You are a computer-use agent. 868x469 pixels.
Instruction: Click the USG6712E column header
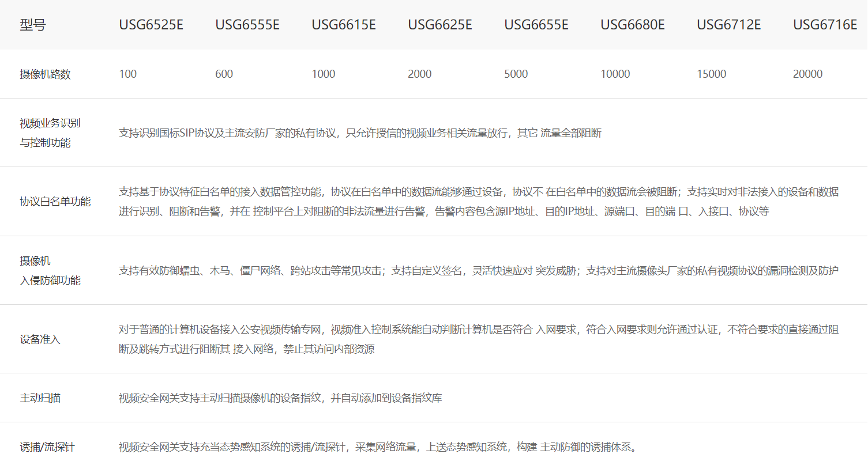pos(728,25)
